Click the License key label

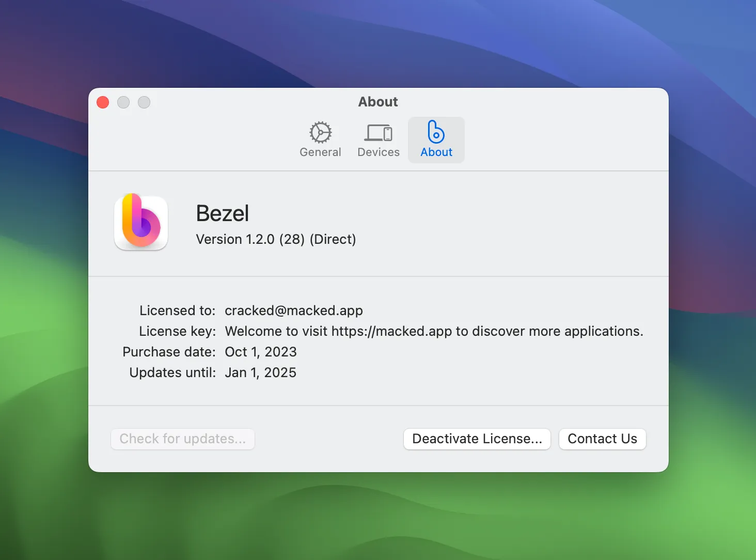point(177,331)
